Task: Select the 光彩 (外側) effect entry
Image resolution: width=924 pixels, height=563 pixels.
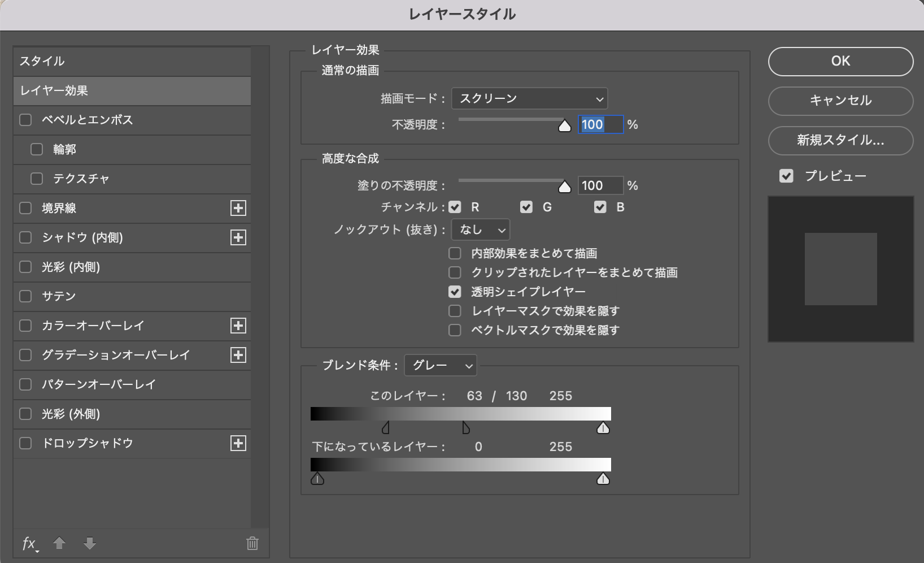Action: tap(71, 414)
